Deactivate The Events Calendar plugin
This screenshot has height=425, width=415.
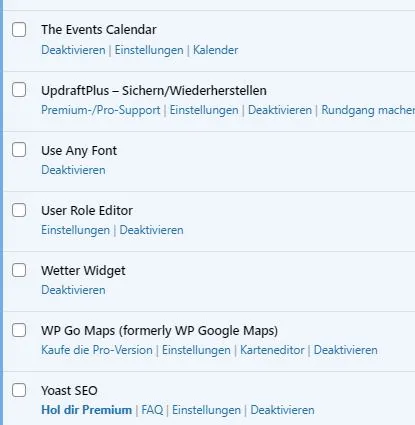click(73, 50)
